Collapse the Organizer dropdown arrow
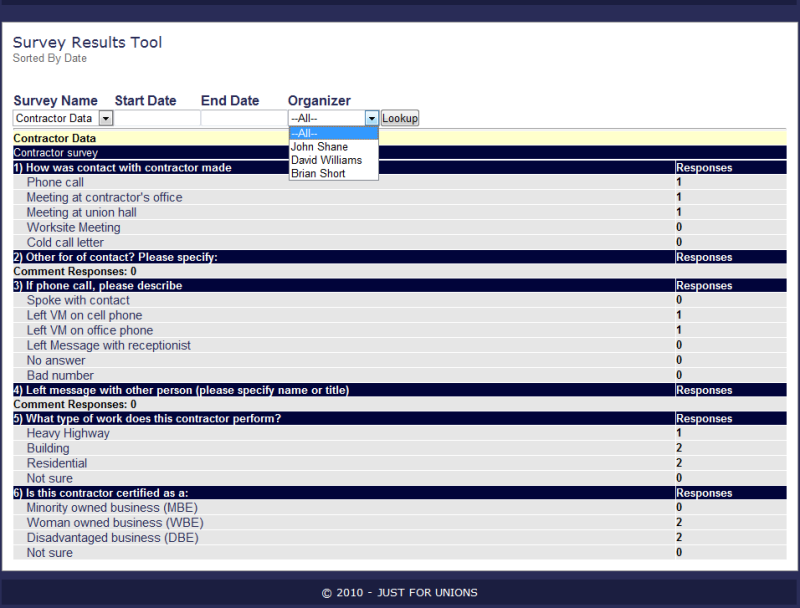This screenshot has width=800, height=608. (372, 118)
